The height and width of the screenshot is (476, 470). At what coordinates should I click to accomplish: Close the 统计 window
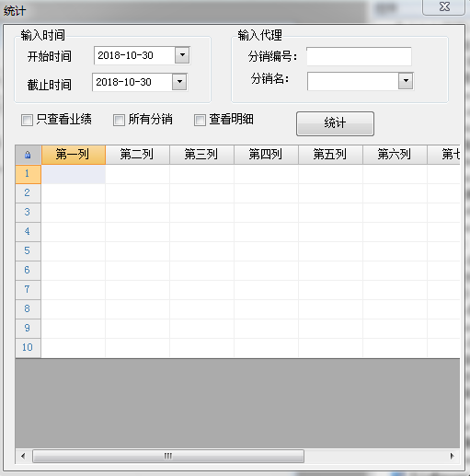443,6
